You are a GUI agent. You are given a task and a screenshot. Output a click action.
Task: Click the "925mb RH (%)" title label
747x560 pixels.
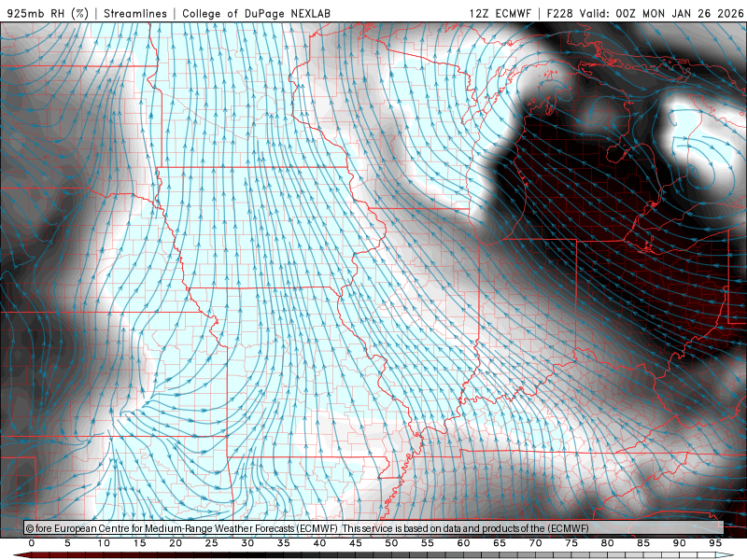(x=48, y=13)
